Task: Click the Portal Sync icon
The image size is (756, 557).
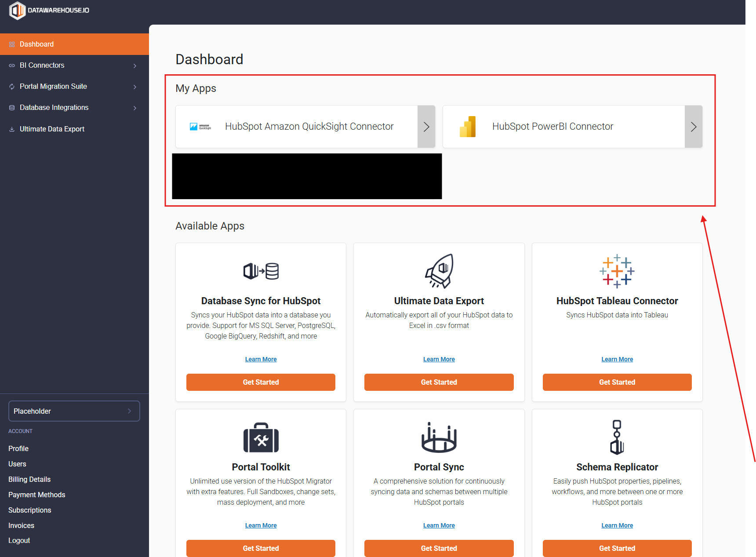Action: [x=439, y=437]
